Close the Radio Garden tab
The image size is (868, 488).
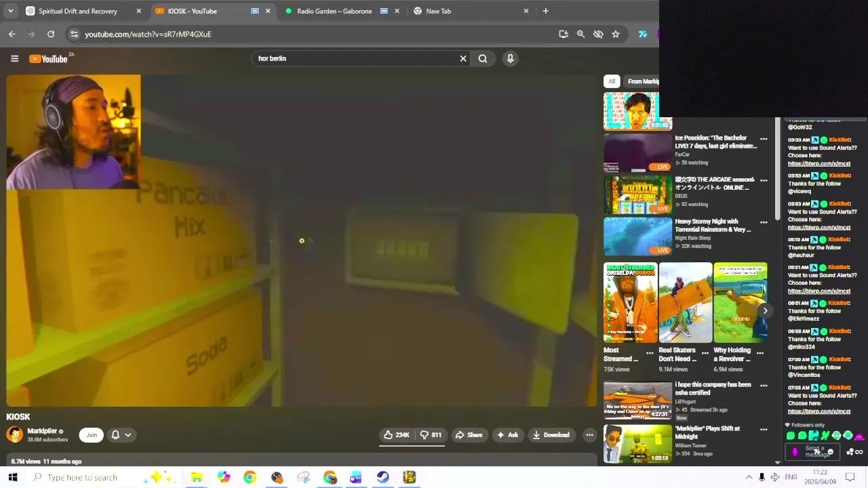(397, 11)
